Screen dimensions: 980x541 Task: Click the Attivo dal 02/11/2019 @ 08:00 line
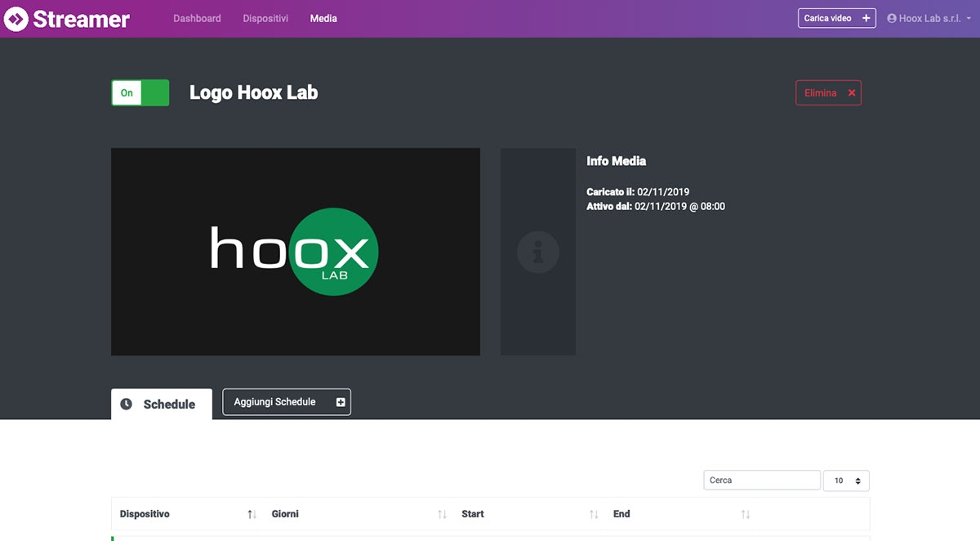(x=656, y=207)
